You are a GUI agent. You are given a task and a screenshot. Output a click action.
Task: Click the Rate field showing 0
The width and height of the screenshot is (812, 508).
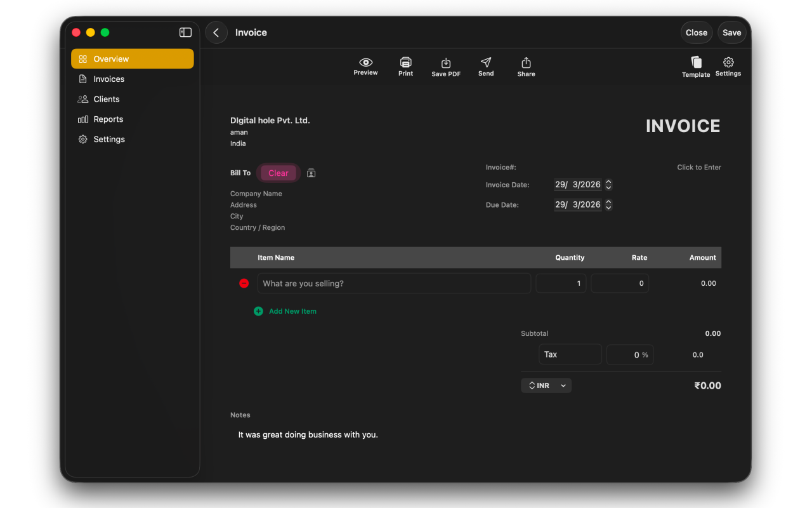point(620,283)
